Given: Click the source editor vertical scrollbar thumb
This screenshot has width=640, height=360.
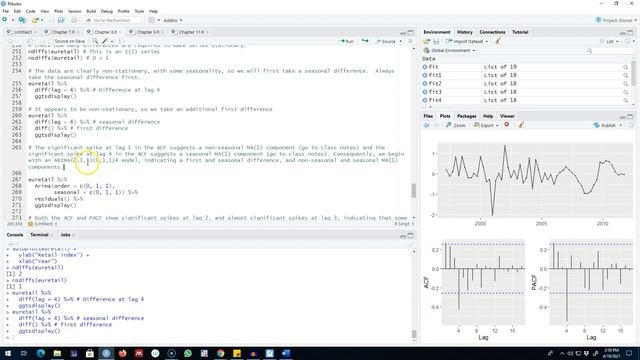Looking at the screenshot, I should point(414,191).
